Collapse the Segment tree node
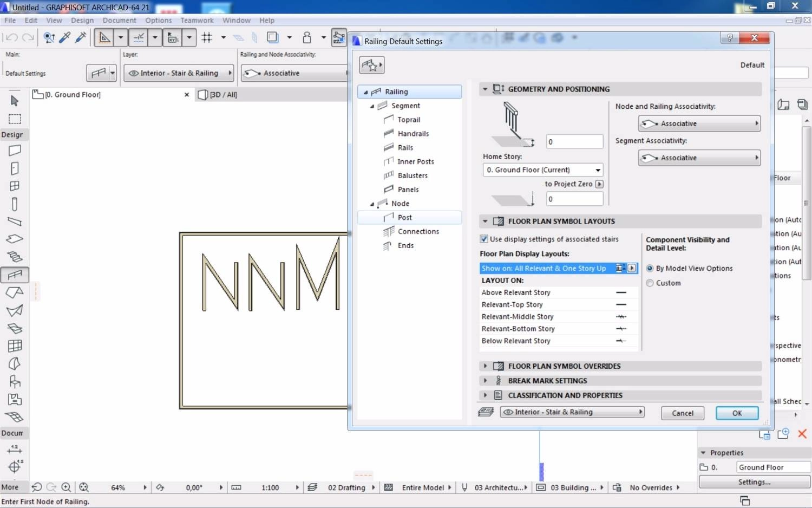Image resolution: width=812 pixels, height=508 pixels. (x=372, y=106)
